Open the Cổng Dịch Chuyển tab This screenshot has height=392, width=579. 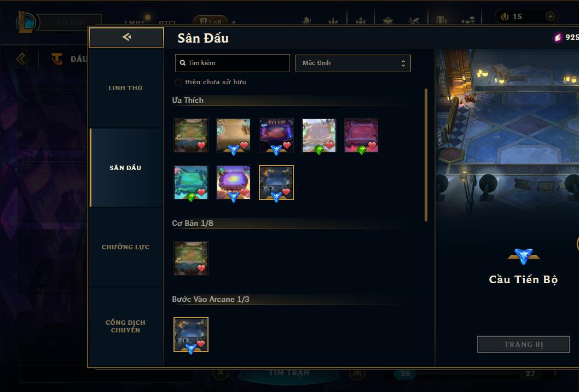[x=125, y=326]
